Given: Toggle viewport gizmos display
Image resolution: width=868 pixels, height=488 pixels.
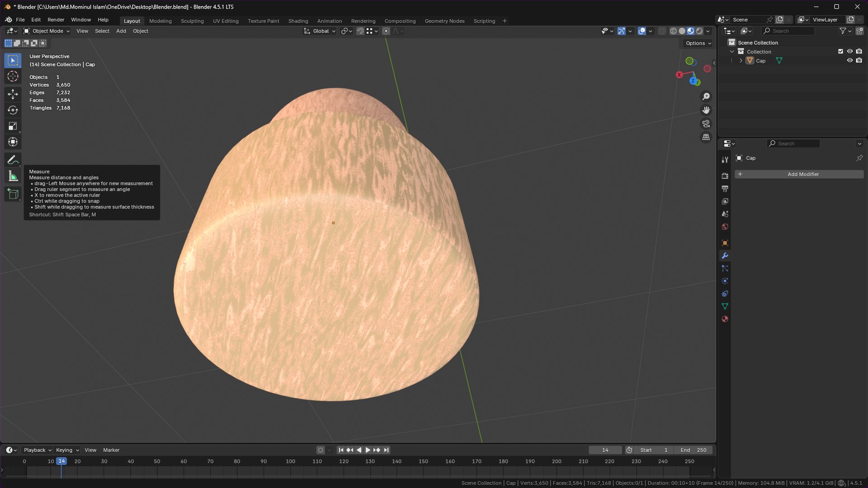Looking at the screenshot, I should (622, 31).
